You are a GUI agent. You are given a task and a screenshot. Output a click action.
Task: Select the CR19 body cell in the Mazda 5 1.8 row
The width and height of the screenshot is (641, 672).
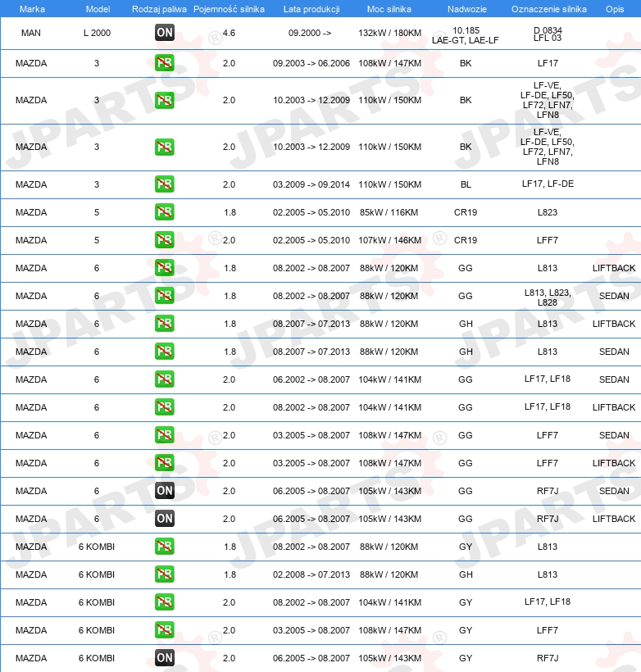(466, 212)
